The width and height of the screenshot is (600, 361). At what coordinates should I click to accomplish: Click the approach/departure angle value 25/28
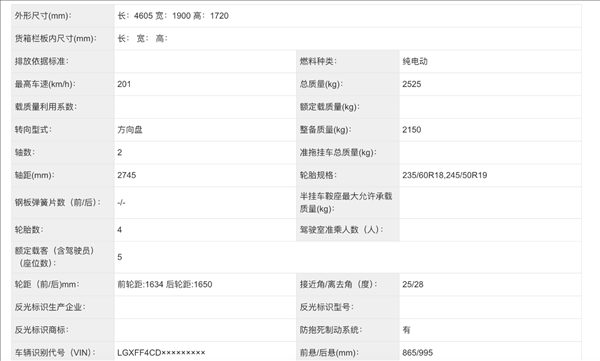[413, 284]
